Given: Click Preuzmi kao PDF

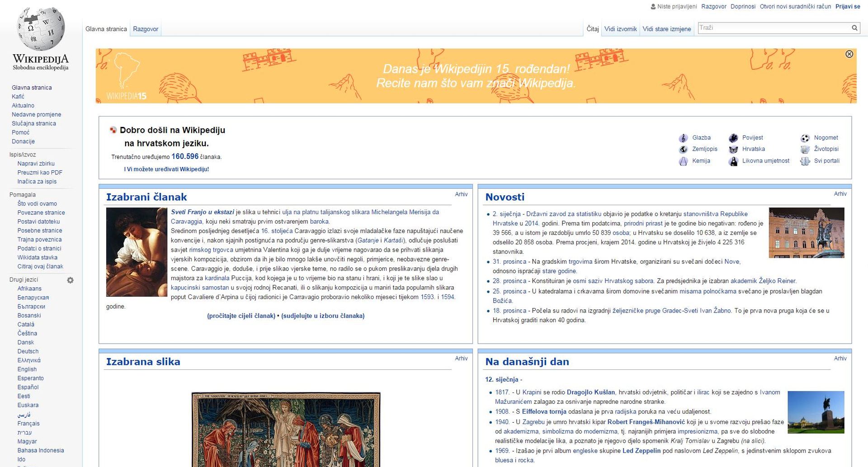Looking at the screenshot, I should (x=40, y=173).
